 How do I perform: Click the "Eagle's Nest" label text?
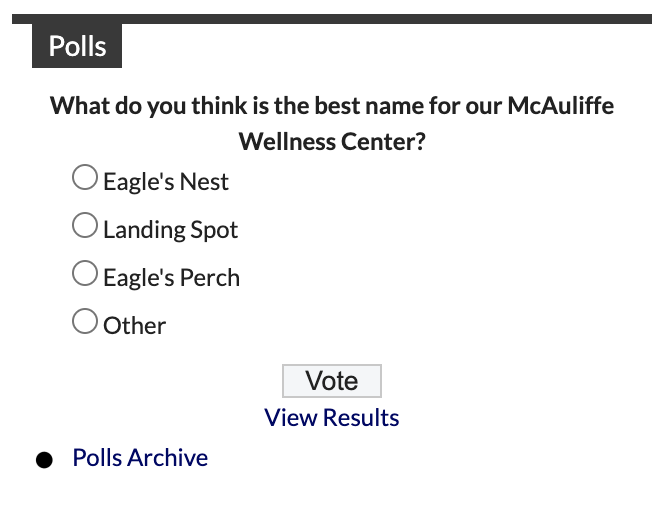point(166,182)
